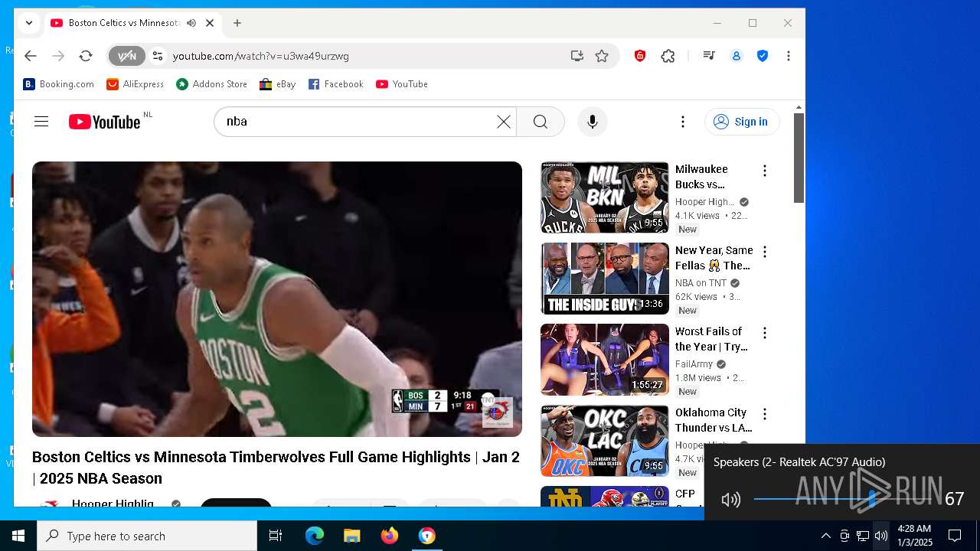Open more options for Oklahoma City Thunder video
980x551 pixels.
(764, 414)
